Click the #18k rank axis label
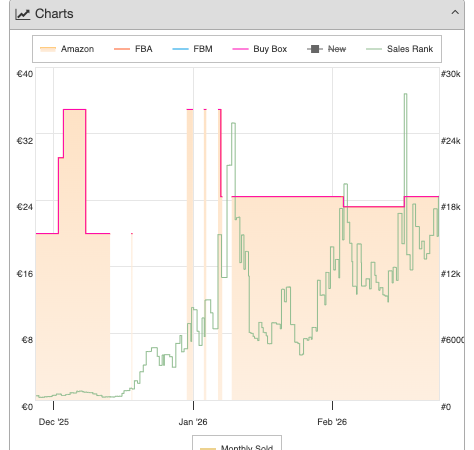The width and height of the screenshot is (474, 450). click(x=451, y=207)
